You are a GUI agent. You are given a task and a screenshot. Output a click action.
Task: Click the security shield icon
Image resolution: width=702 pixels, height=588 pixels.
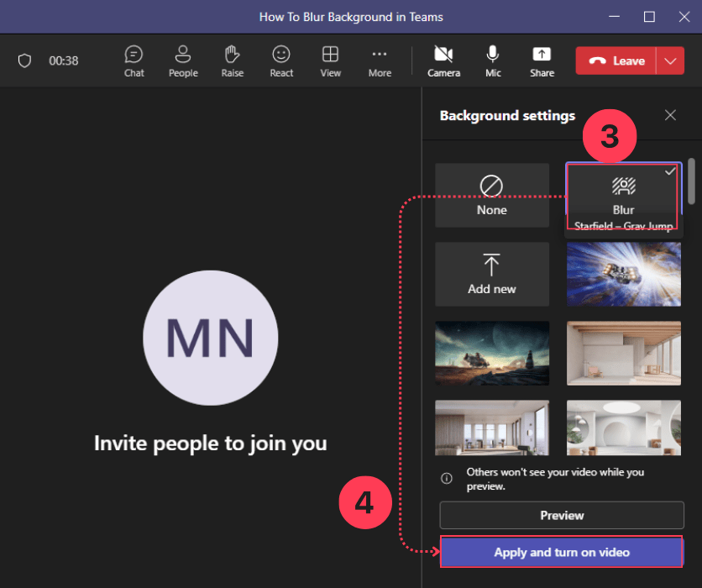click(x=24, y=60)
